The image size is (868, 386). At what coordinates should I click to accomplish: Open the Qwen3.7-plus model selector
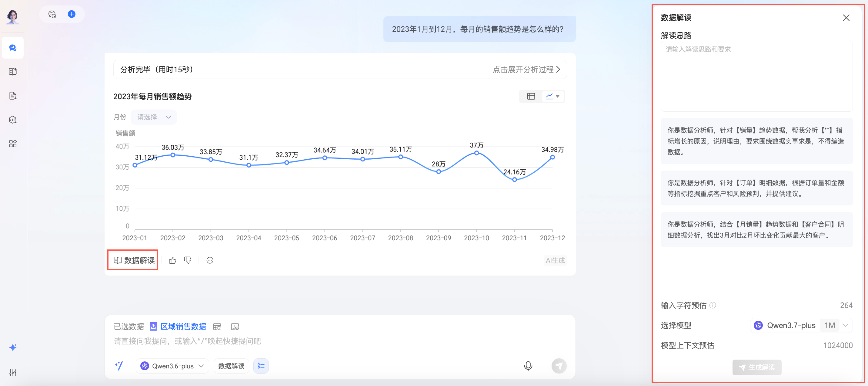click(x=801, y=326)
